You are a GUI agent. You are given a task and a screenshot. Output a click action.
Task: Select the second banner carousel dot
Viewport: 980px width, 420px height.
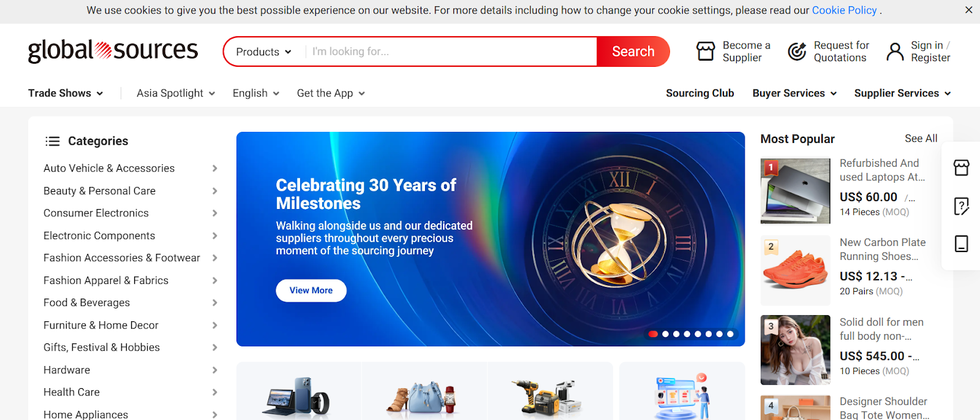666,334
